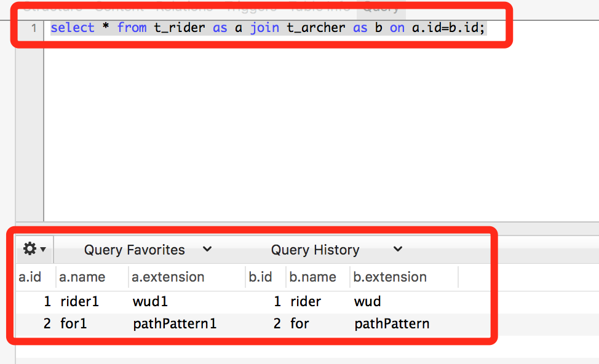Select the cell containing rider1

[79, 301]
